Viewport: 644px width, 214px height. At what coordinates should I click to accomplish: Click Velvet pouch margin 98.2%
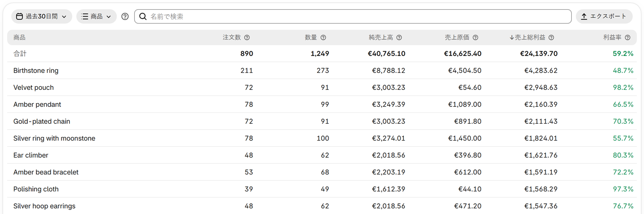click(x=624, y=87)
